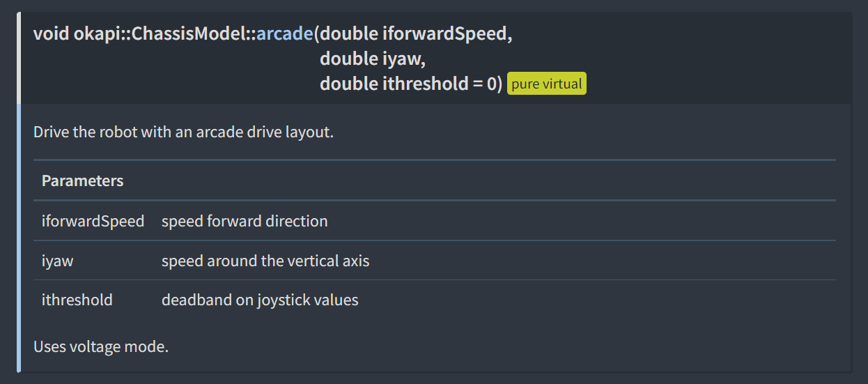Click the word 'ChassisModel' in the header
This screenshot has height=384, width=868.
pos(187,34)
